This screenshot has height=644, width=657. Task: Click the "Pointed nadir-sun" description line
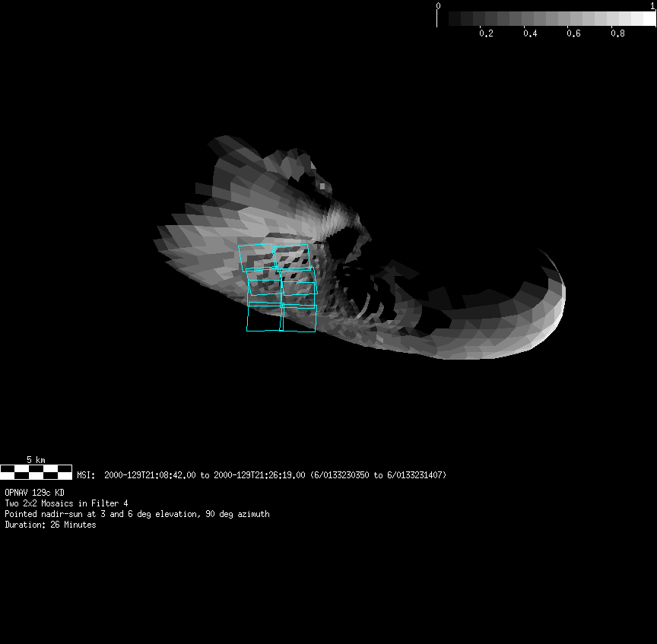(x=137, y=514)
